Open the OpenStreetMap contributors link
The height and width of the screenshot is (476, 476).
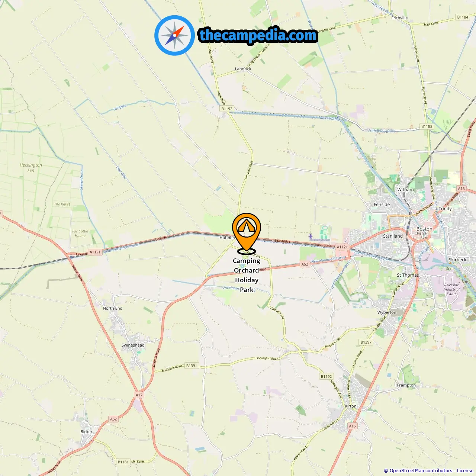point(421,471)
